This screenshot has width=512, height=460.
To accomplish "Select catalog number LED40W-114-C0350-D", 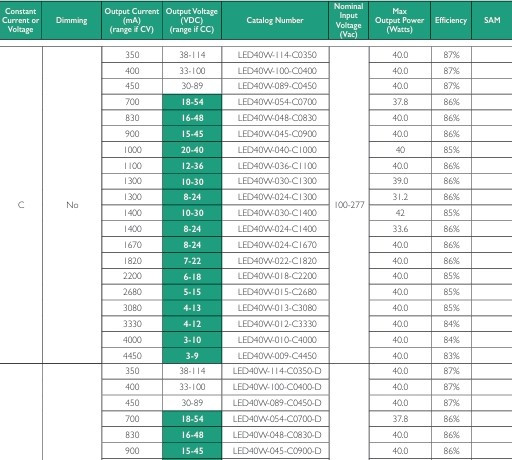I will coord(277,371).
